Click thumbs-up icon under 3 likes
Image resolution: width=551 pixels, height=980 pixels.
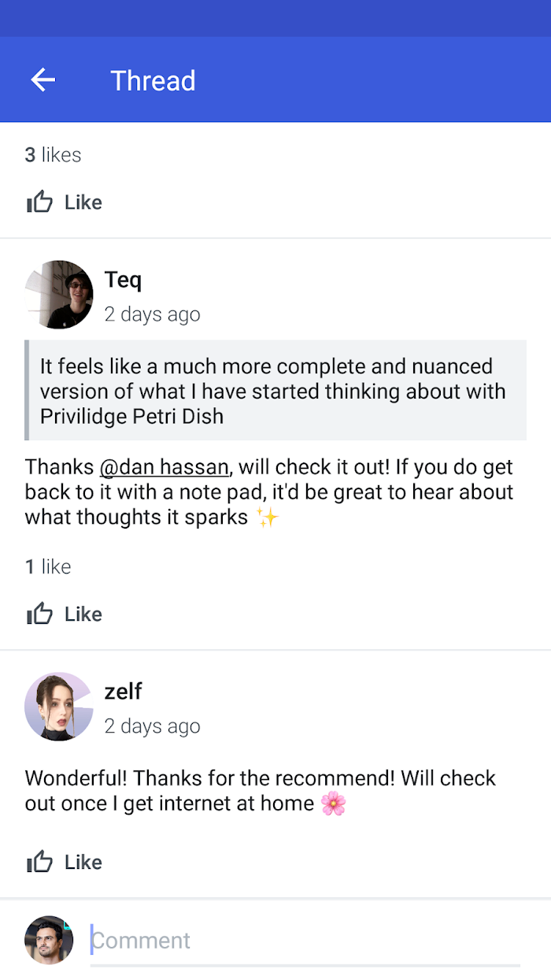[x=40, y=202]
